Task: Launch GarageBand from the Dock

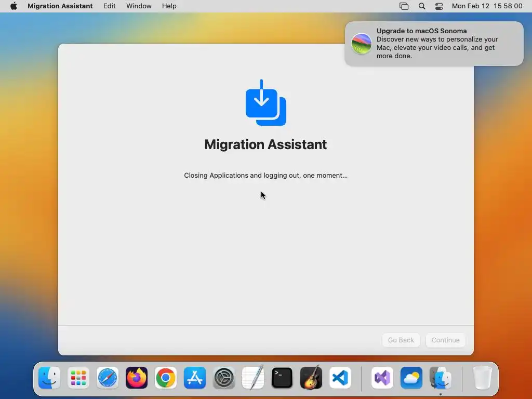Action: tap(311, 377)
